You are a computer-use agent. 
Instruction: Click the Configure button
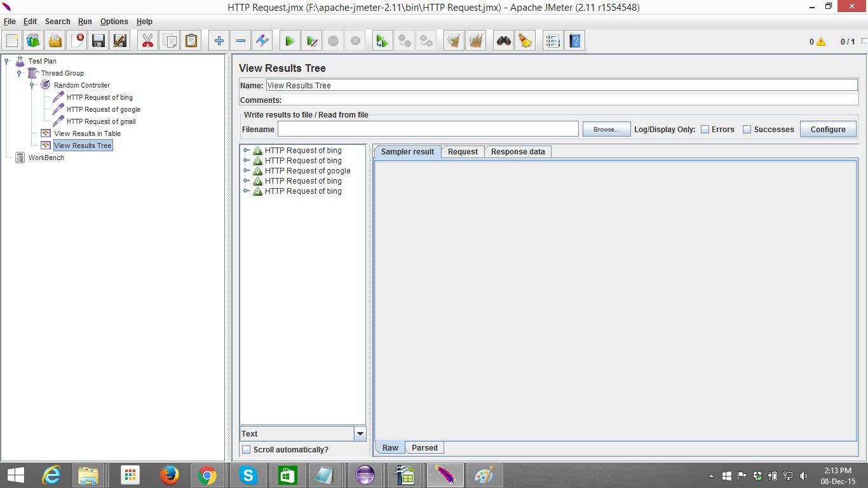pos(828,129)
